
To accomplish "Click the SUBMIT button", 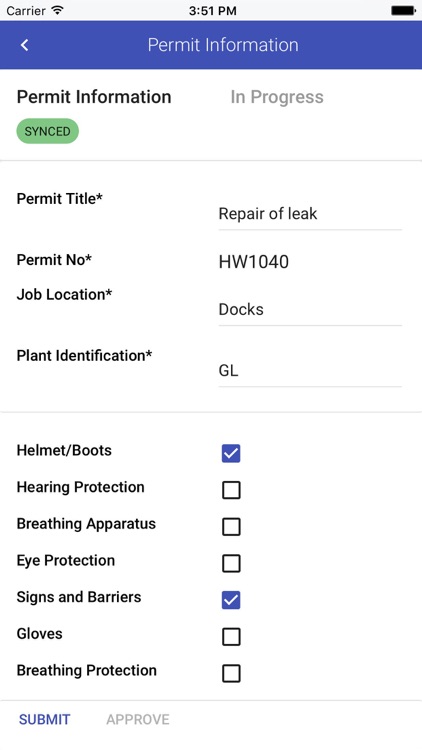I will point(44,719).
